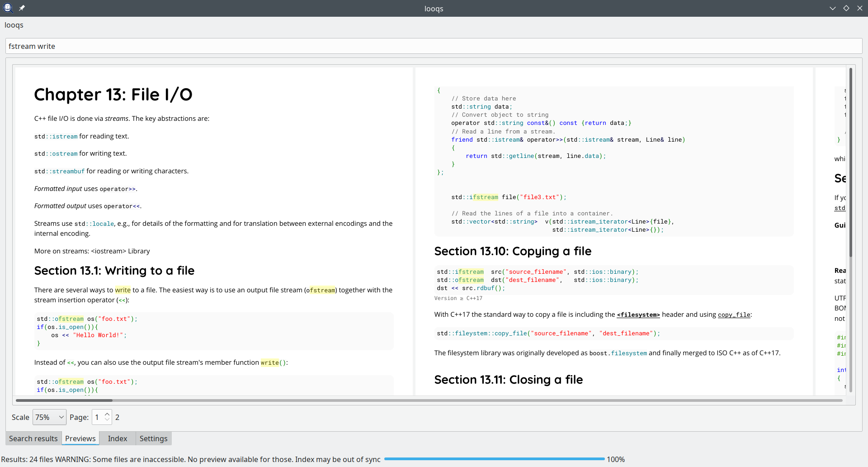This screenshot has width=868, height=467.
Task: Open the Scale 75% dropdown
Action: (50, 417)
